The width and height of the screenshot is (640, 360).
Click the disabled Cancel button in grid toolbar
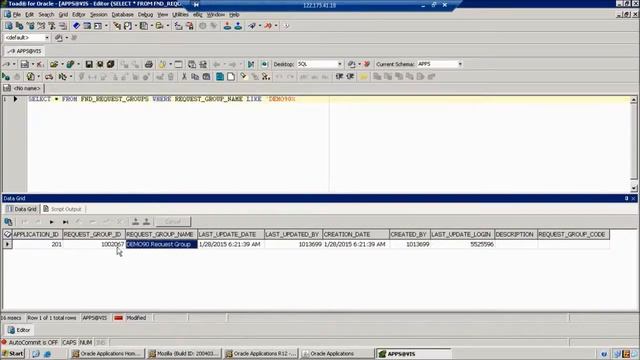point(173,222)
